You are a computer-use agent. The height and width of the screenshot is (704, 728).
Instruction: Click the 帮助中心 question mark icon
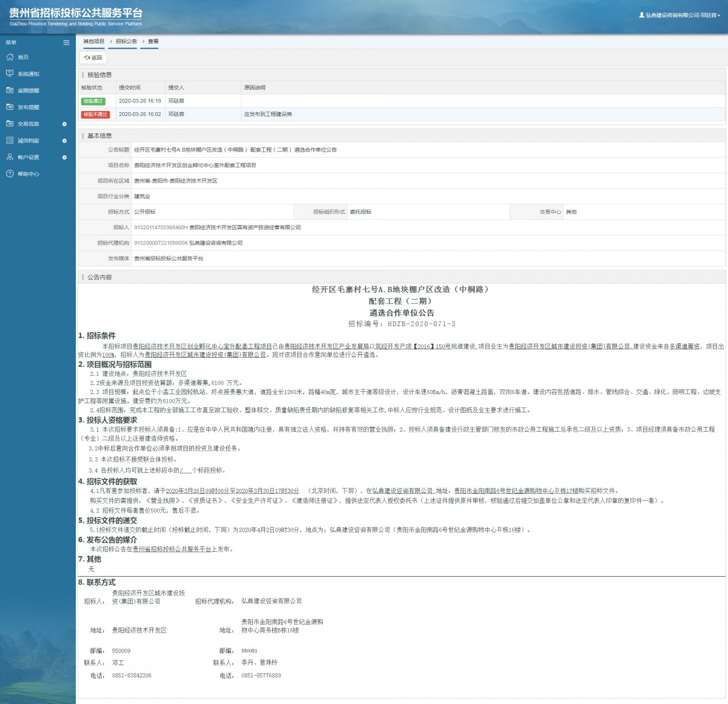tap(10, 174)
